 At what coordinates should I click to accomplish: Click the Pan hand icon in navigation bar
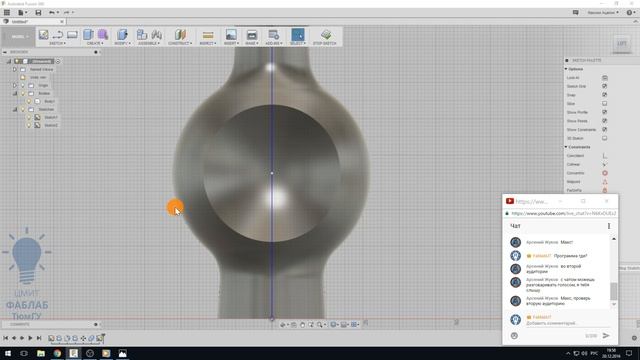[302, 324]
